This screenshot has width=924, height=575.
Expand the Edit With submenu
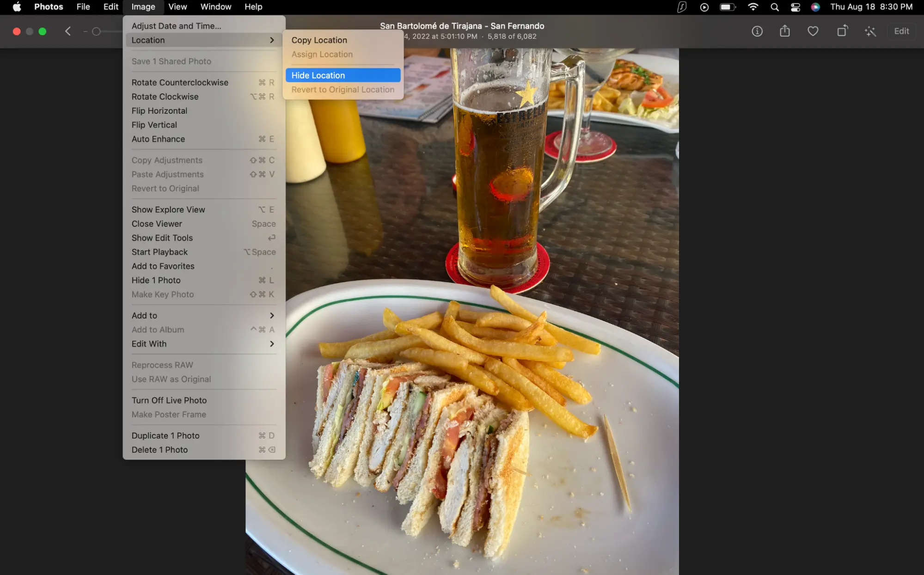[202, 343]
